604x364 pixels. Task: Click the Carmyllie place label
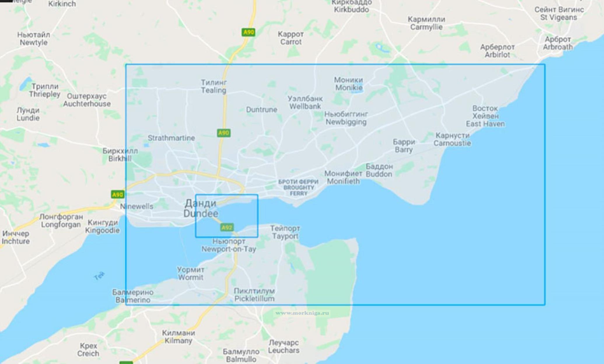[x=426, y=23]
